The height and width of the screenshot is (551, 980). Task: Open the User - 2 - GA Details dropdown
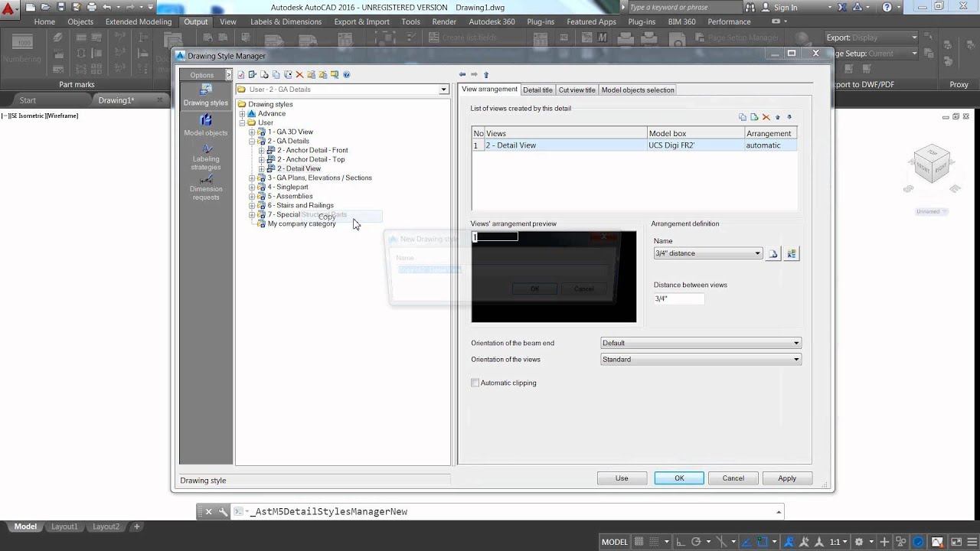443,90
